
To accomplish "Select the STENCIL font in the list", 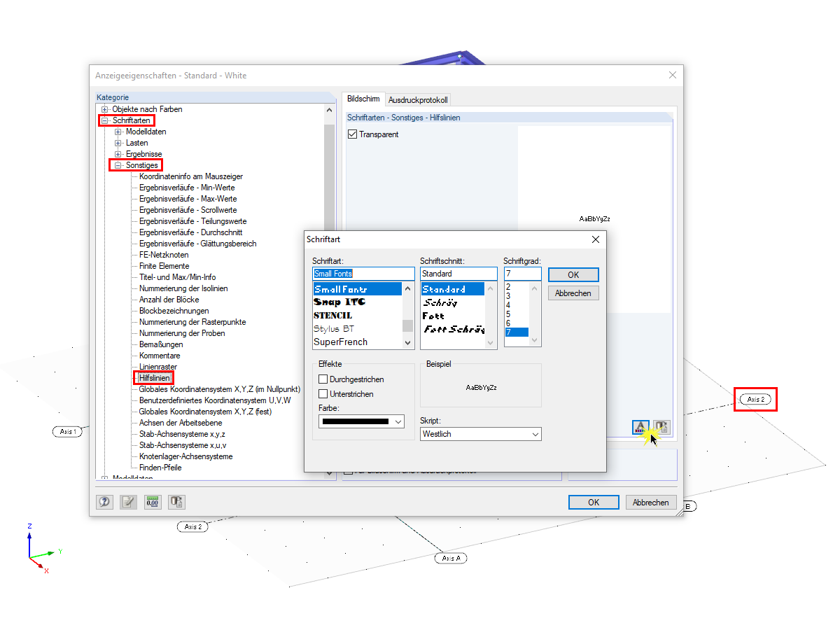I will pyautogui.click(x=333, y=316).
